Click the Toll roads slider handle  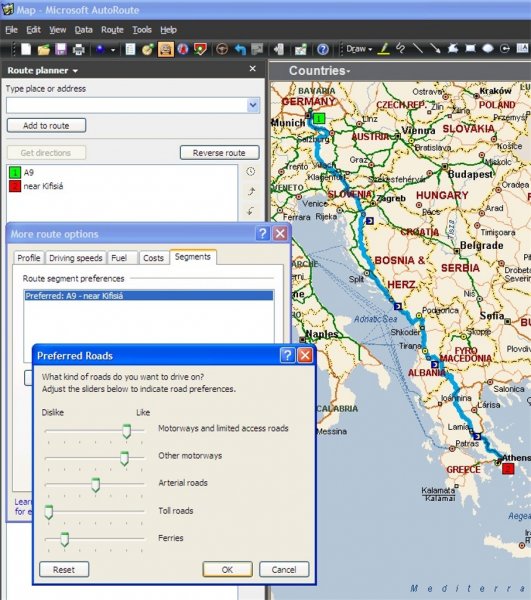click(49, 512)
